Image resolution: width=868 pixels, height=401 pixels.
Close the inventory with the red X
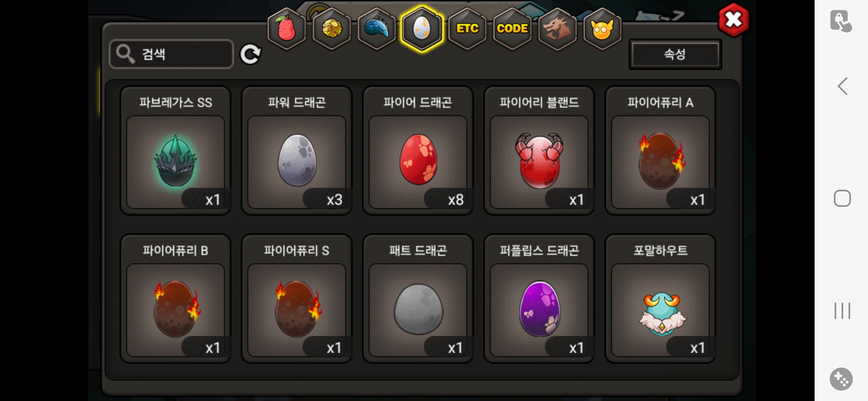(x=733, y=20)
